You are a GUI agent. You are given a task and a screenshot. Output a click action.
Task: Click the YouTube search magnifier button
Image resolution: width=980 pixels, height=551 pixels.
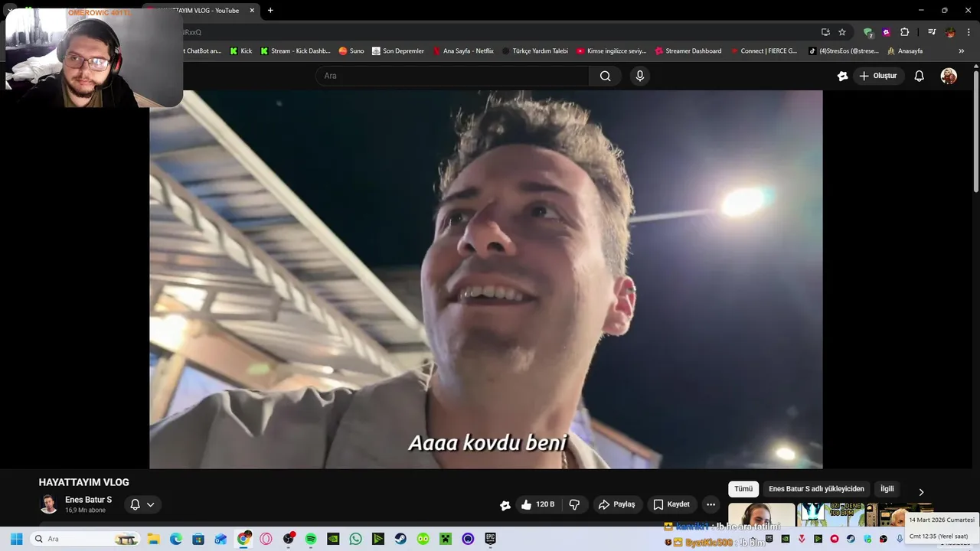[x=605, y=76]
